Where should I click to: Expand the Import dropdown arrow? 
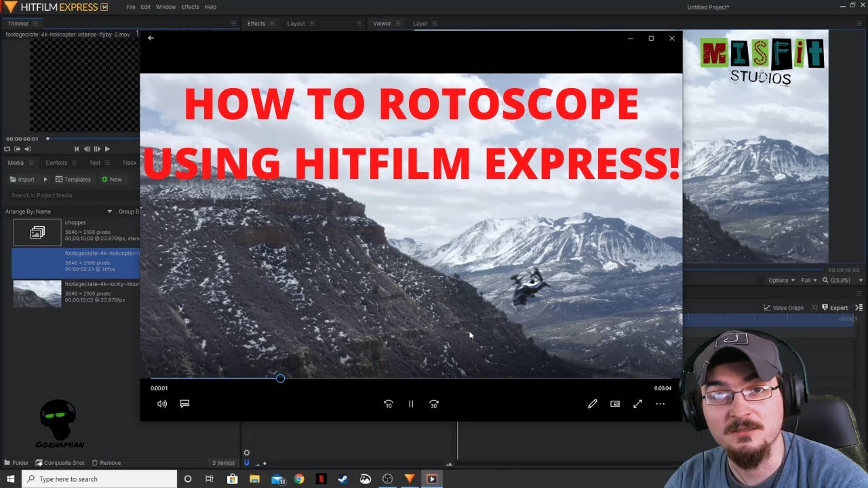click(x=45, y=180)
